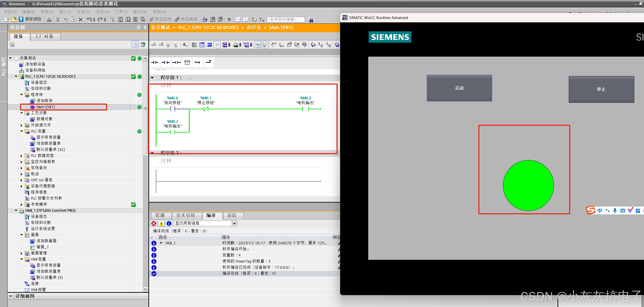Toggle the errors filter in compile panel
644x307 pixels.
[154, 223]
